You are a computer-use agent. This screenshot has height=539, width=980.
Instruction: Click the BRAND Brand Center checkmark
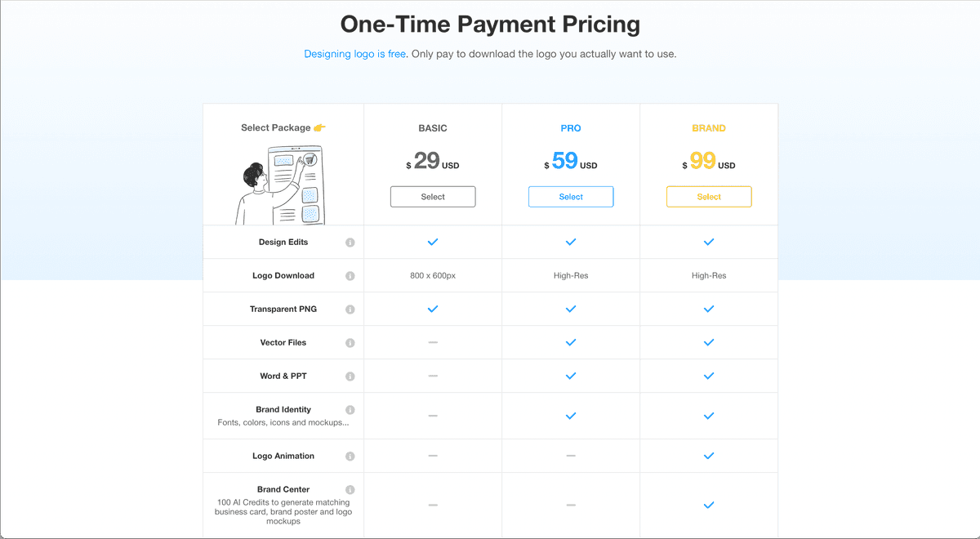[709, 506]
